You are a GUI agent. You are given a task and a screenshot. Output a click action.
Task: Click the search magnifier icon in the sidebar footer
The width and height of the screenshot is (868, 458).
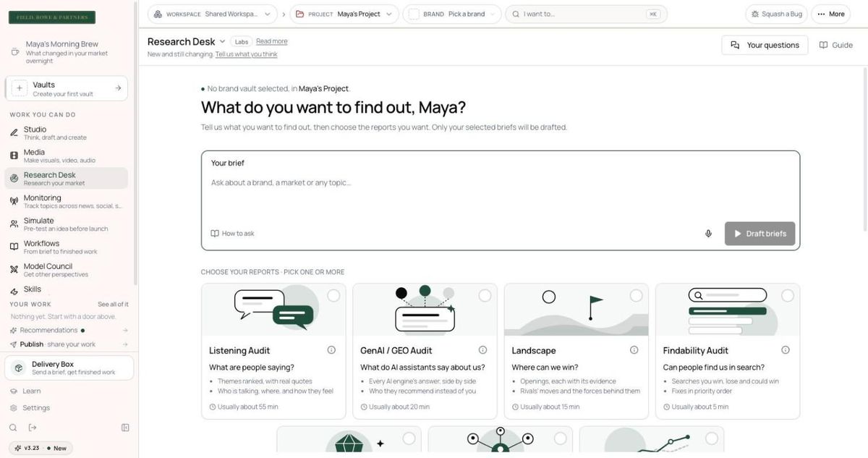13,428
